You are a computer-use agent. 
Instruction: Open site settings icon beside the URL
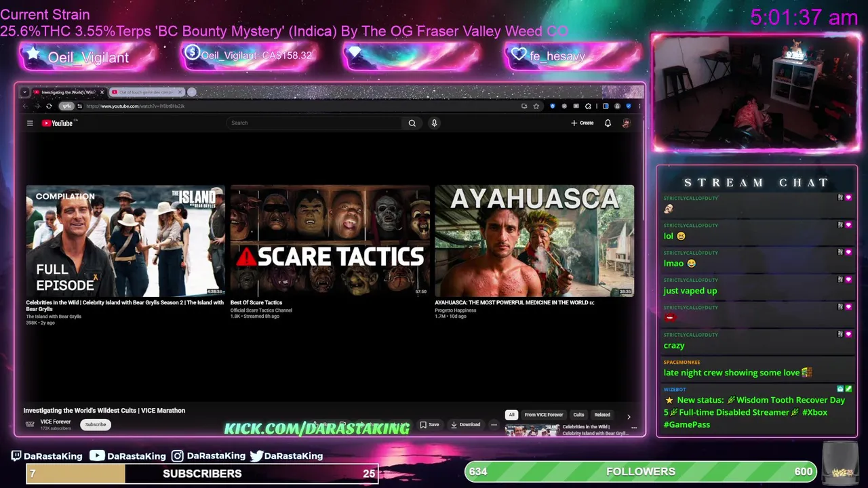[79, 106]
